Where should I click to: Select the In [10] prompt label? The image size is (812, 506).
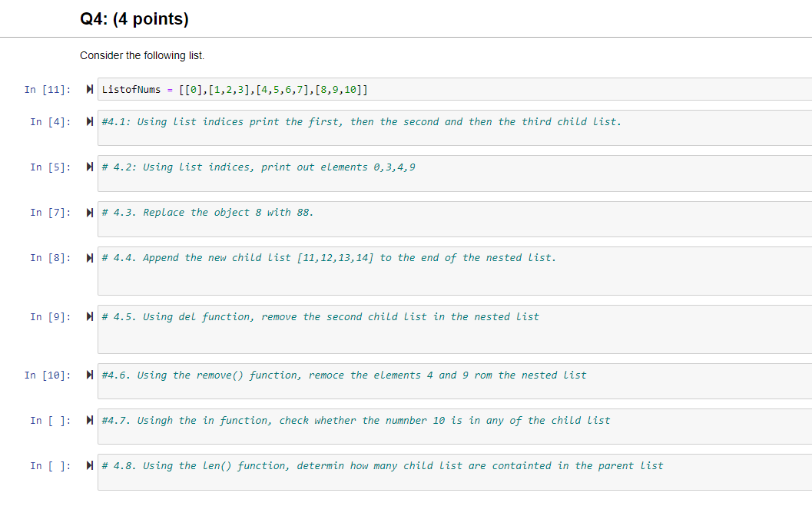48,375
